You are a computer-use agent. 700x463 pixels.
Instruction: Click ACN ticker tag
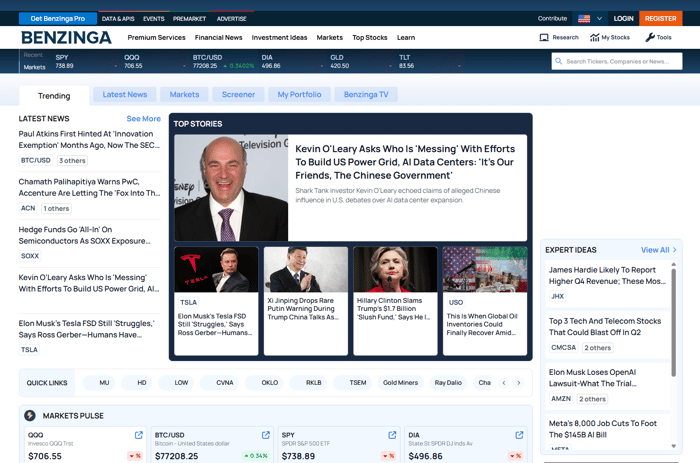[x=28, y=209]
